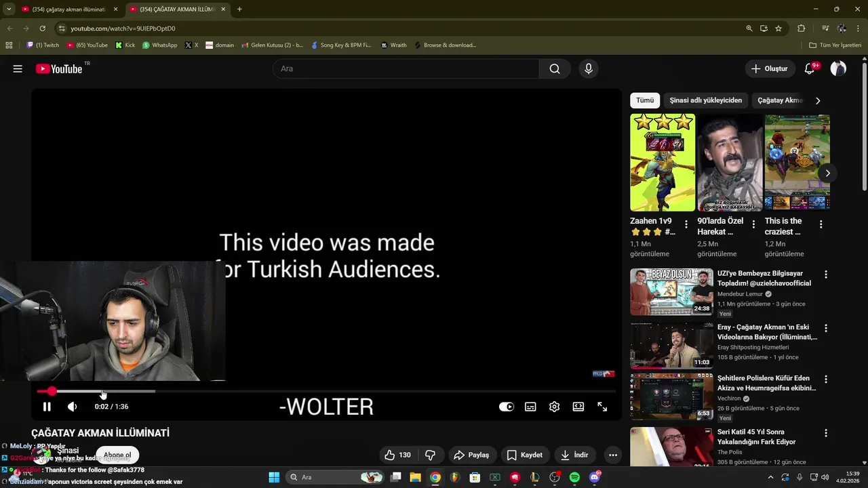Start voice search with microphone icon
This screenshot has height=488, width=868.
tap(589, 68)
